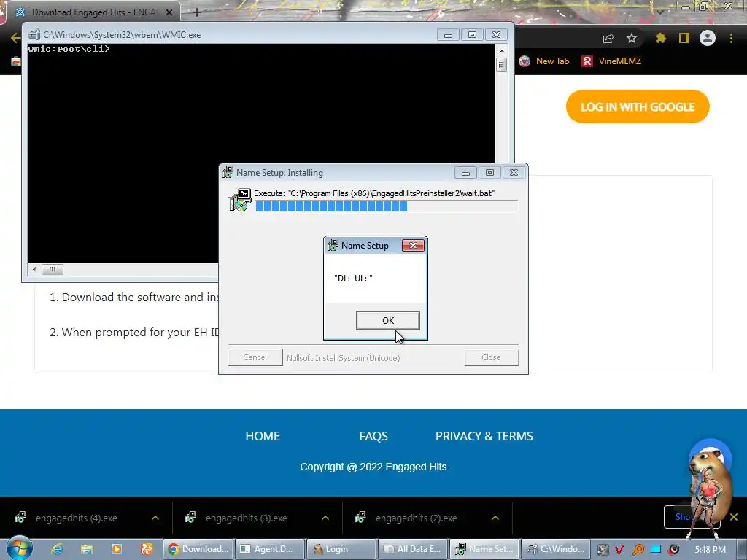Go back with the browser back arrow
Screen dimensions: 747x560
point(16,38)
